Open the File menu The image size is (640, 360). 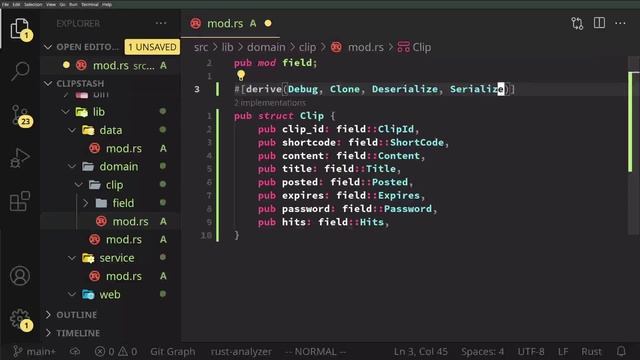click(x=5, y=4)
